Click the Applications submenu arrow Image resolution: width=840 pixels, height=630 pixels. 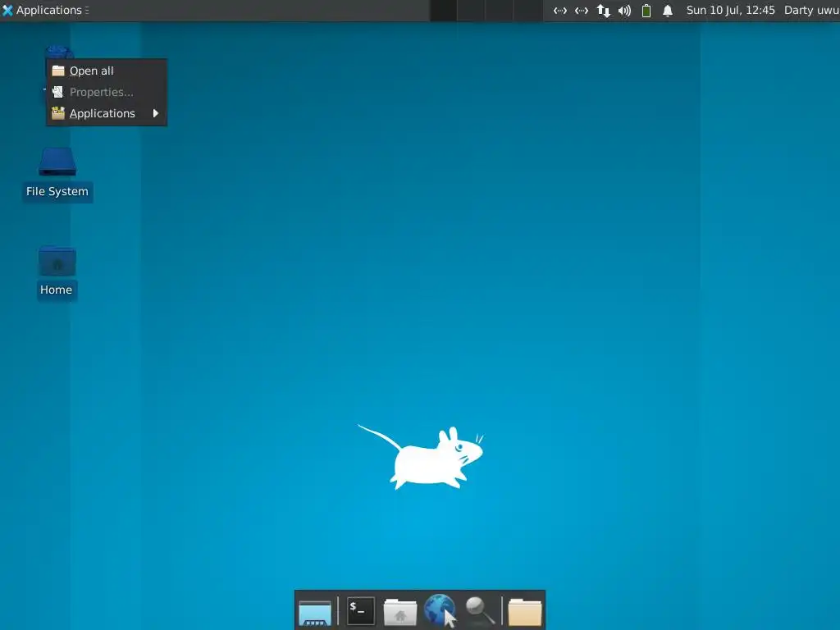click(x=156, y=113)
